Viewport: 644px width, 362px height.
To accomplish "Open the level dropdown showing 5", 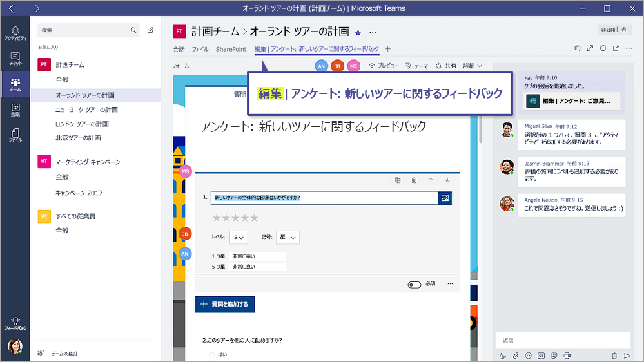I will tap(239, 237).
